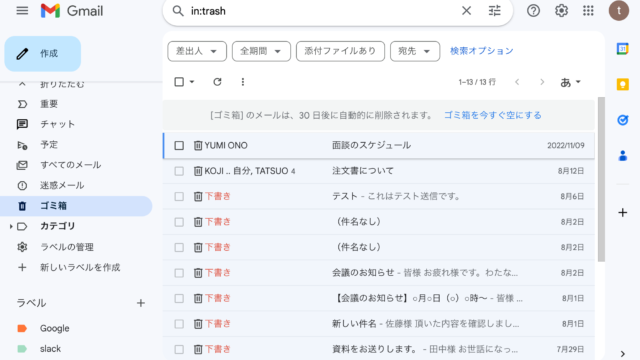Open the 全期間 date filter dropdown
The height and width of the screenshot is (360, 640).
click(261, 51)
